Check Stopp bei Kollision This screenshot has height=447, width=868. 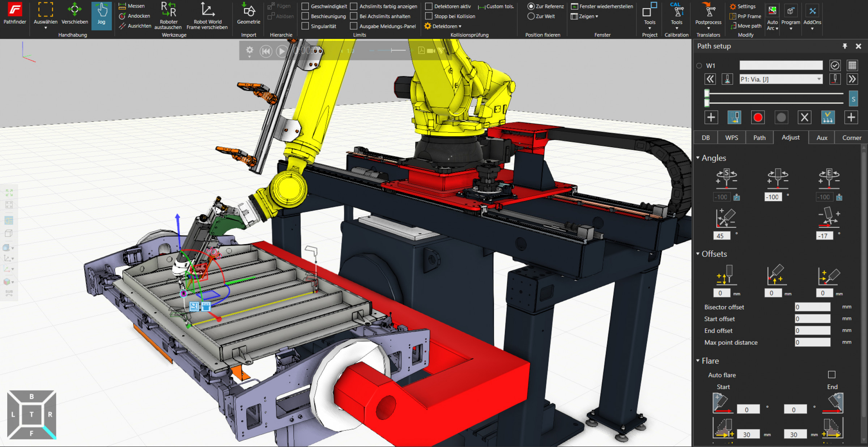(x=429, y=16)
